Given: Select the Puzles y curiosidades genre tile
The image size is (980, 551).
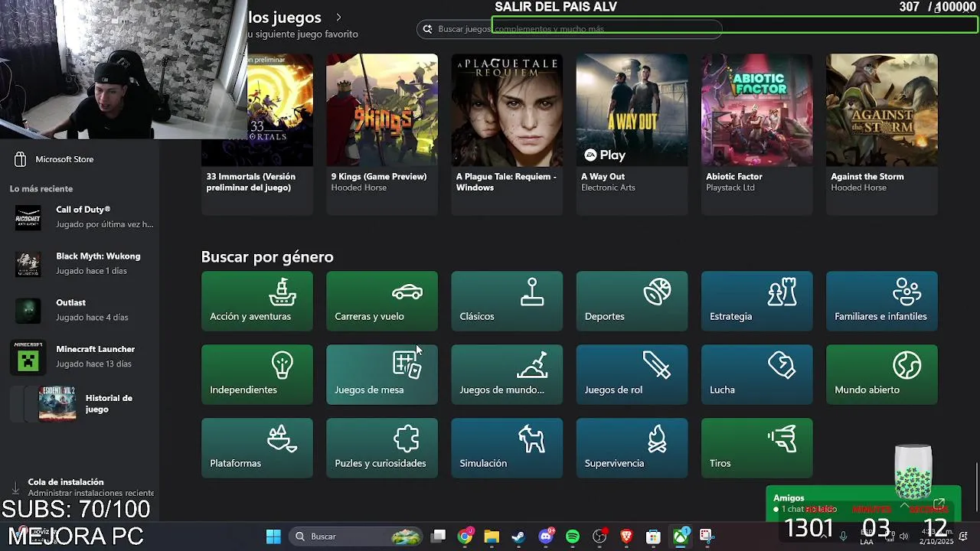Looking at the screenshot, I should [382, 448].
